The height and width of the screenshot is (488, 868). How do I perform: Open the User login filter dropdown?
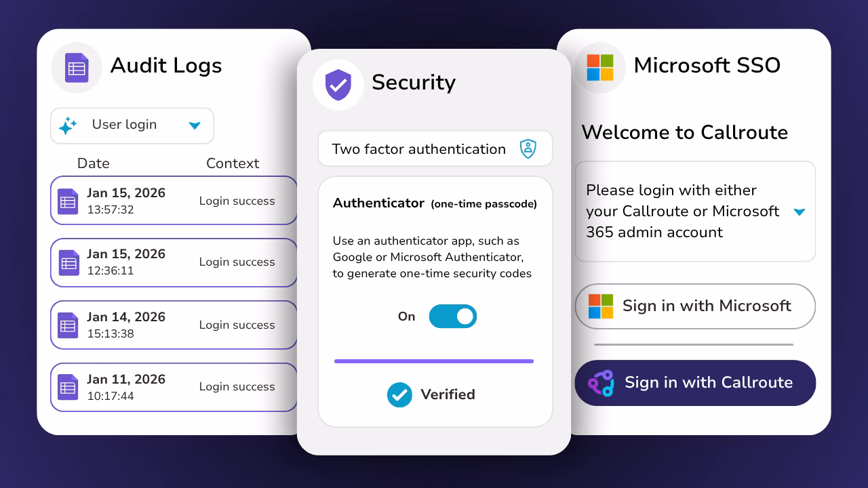[195, 125]
